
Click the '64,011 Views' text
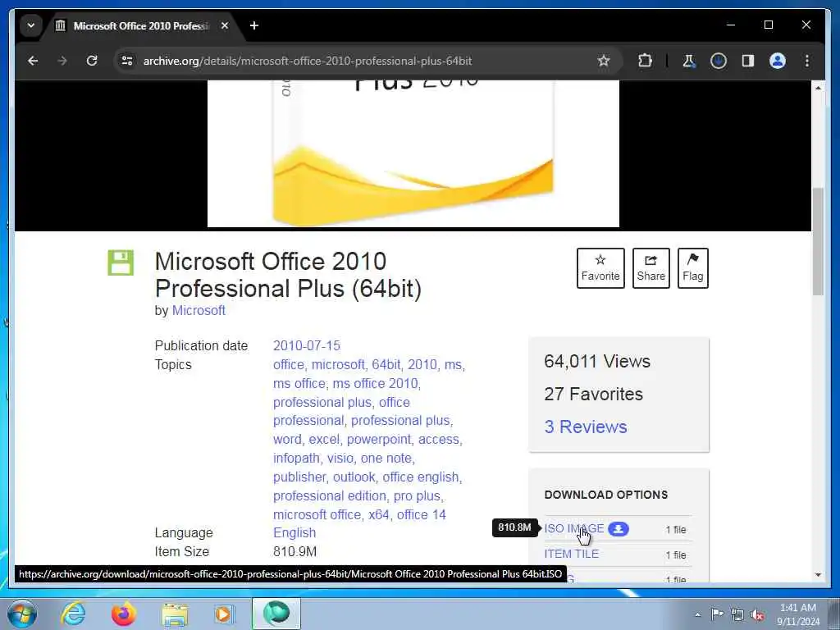[597, 362]
